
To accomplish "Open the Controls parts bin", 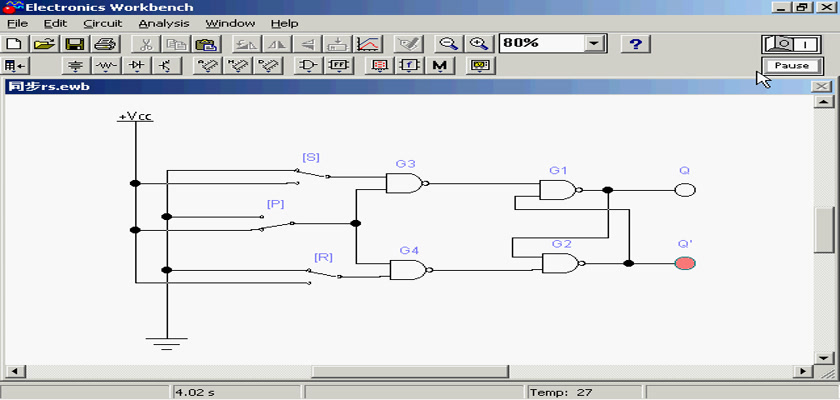I will [408, 66].
